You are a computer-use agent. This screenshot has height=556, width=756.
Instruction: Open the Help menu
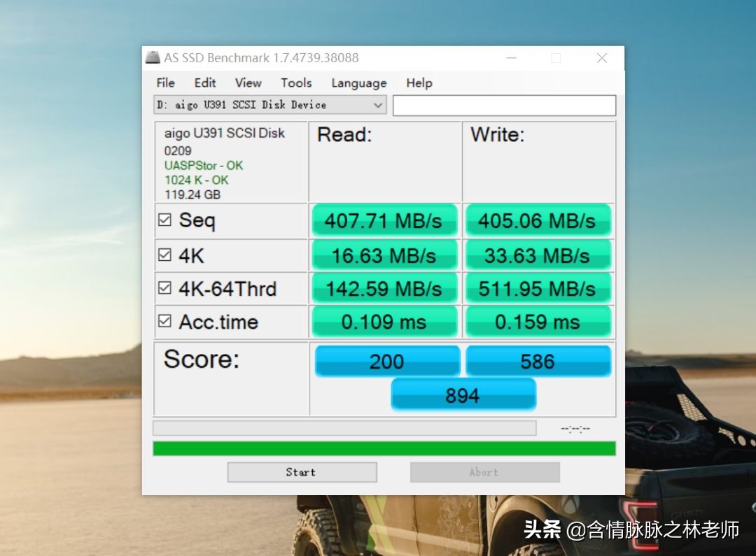click(419, 83)
